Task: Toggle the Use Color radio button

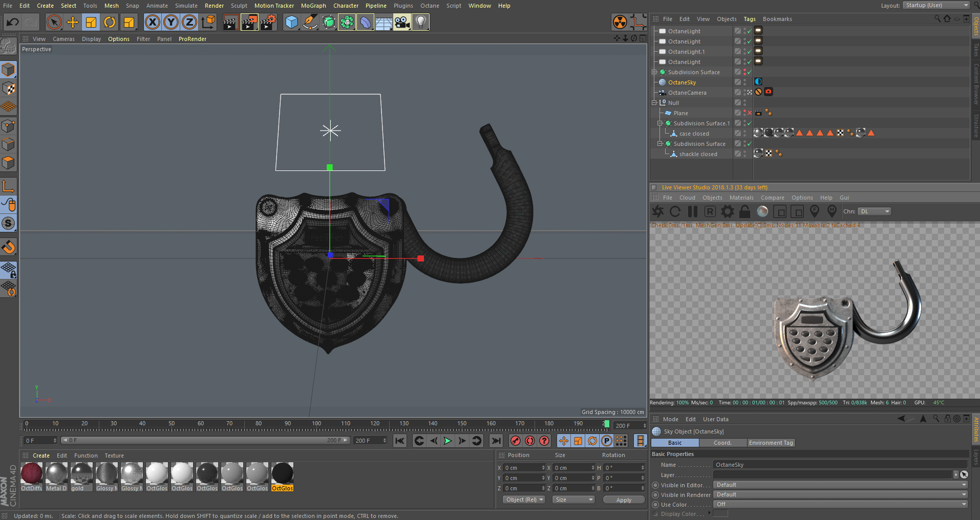Action: click(x=655, y=505)
